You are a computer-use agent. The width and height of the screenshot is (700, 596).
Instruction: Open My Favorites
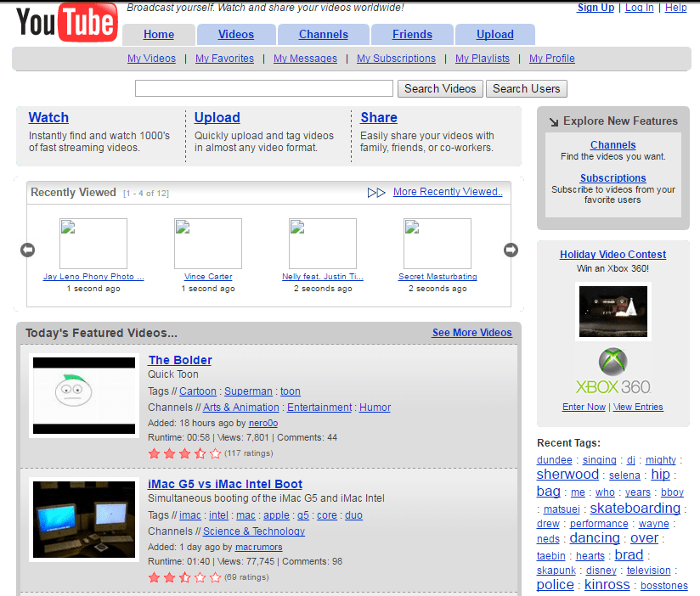(224, 59)
